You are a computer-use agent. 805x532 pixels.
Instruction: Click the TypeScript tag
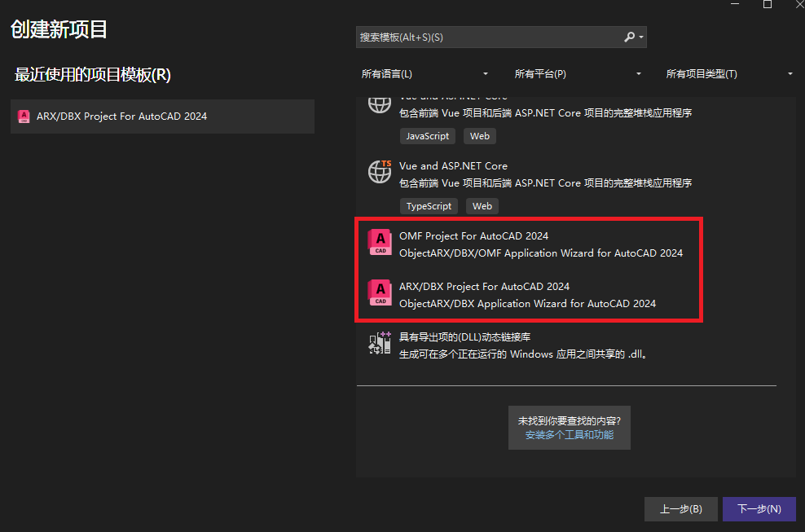[429, 206]
